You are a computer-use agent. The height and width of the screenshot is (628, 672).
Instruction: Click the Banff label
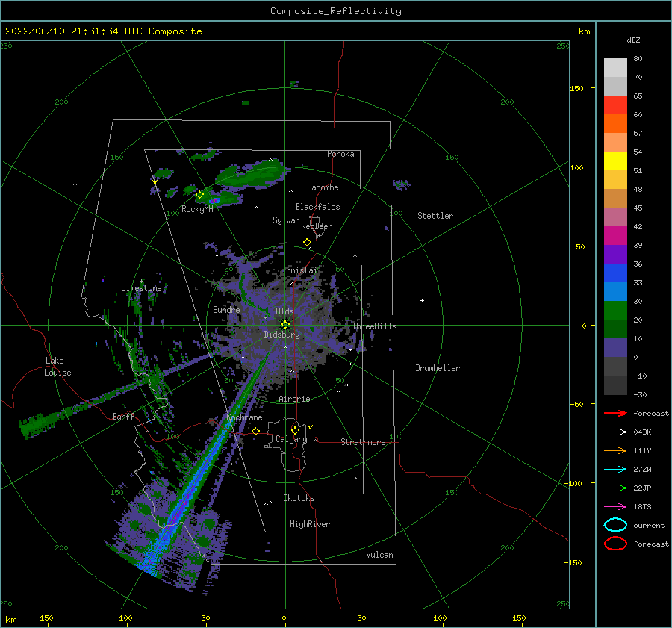(123, 416)
